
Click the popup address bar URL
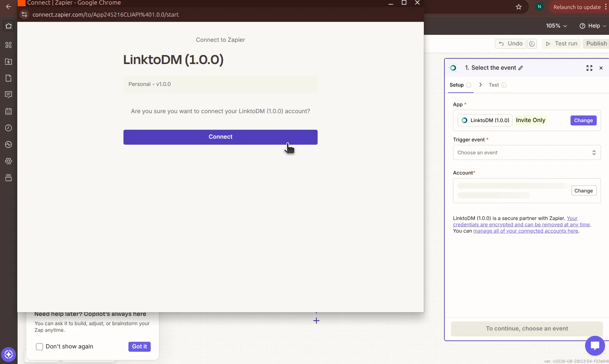(x=106, y=15)
